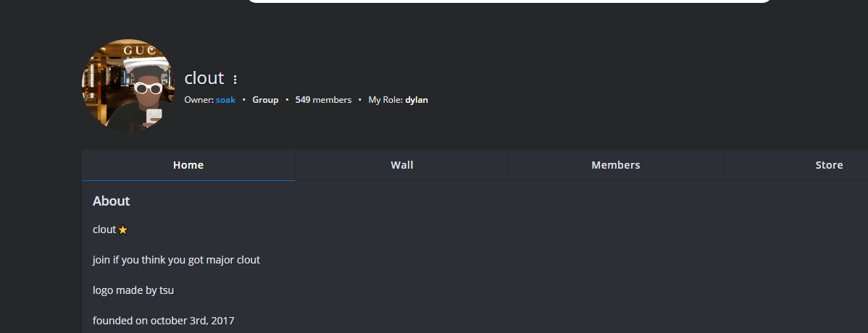Click the 'join if you think' description line

point(176,260)
